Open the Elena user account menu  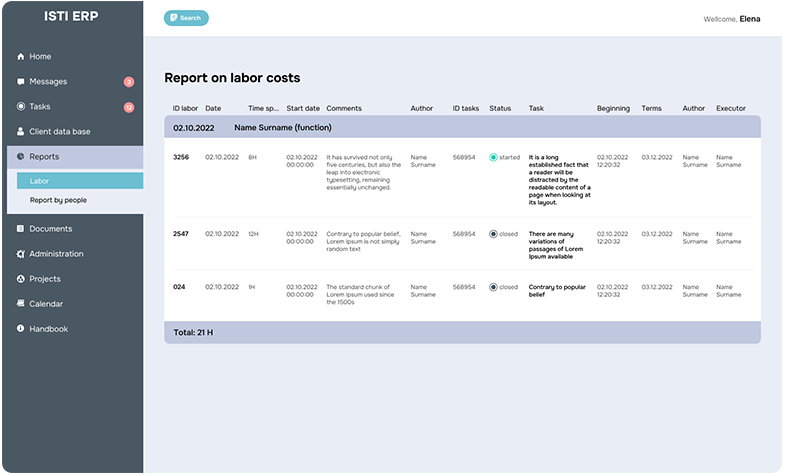[756, 19]
